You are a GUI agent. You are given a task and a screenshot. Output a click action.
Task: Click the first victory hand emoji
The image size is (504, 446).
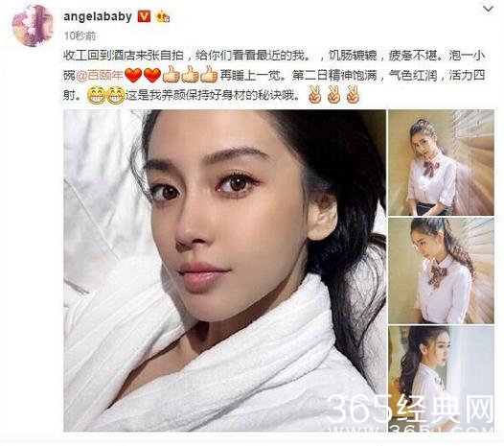point(314,95)
